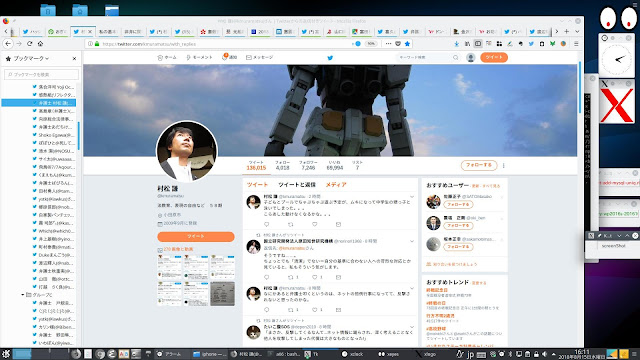Click フォローする button on profile bar

click(x=479, y=165)
